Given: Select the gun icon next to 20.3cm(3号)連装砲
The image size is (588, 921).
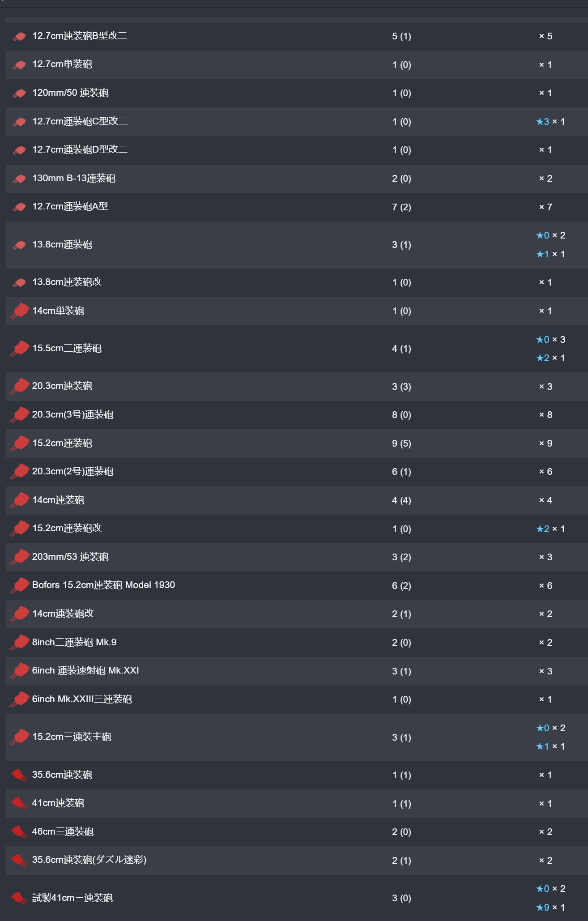Looking at the screenshot, I should tap(19, 415).
